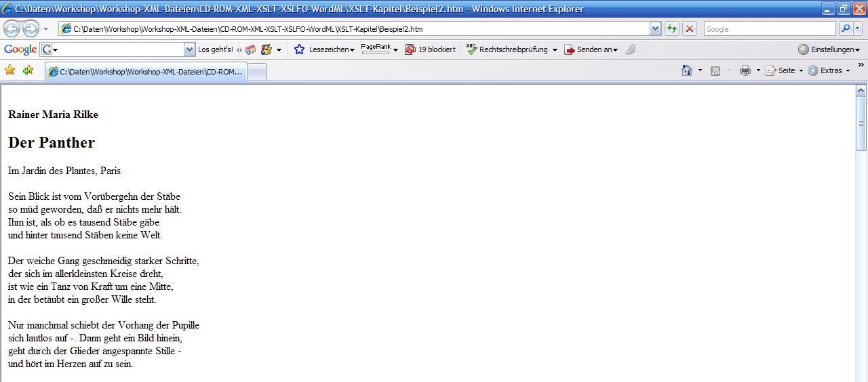Open the recent pages dropdown beside Forward

(45, 29)
